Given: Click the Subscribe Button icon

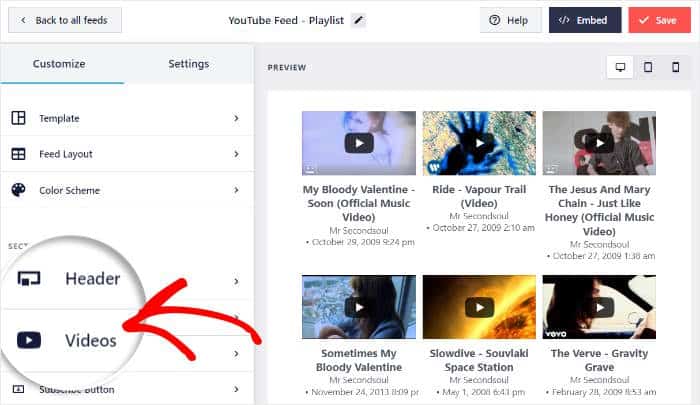Looking at the screenshot, I should point(18,389).
